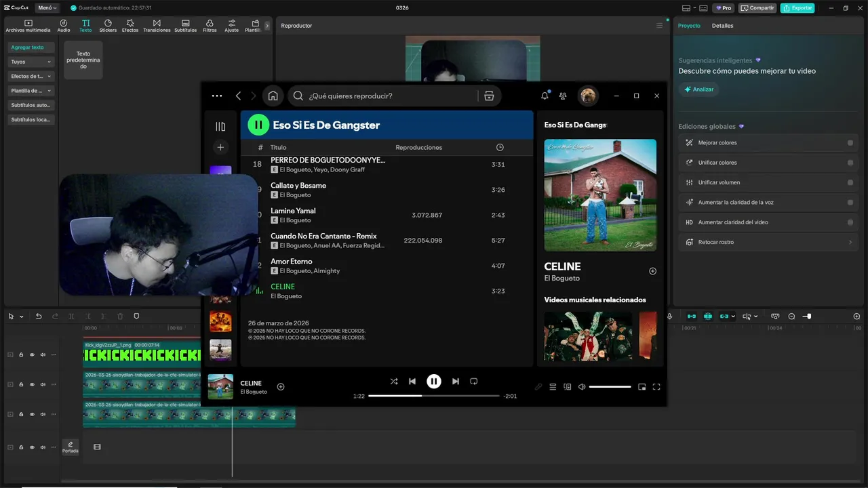
Task: Open the Spotify user profile avatar
Action: click(588, 96)
